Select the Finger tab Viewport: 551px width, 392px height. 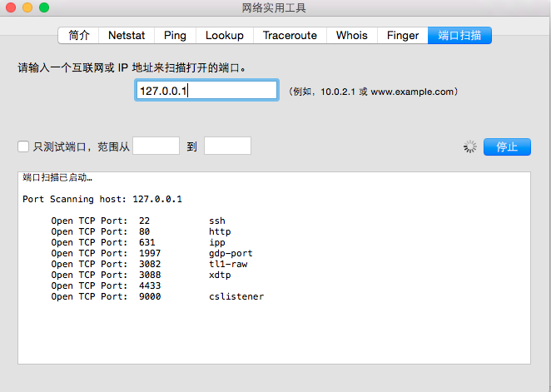click(x=403, y=36)
